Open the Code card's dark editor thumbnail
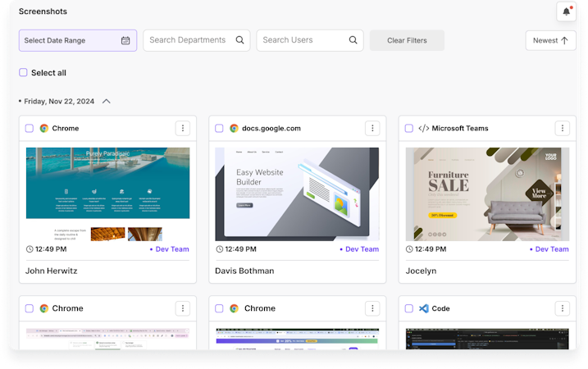This screenshot has height=369, width=588. pos(487,339)
